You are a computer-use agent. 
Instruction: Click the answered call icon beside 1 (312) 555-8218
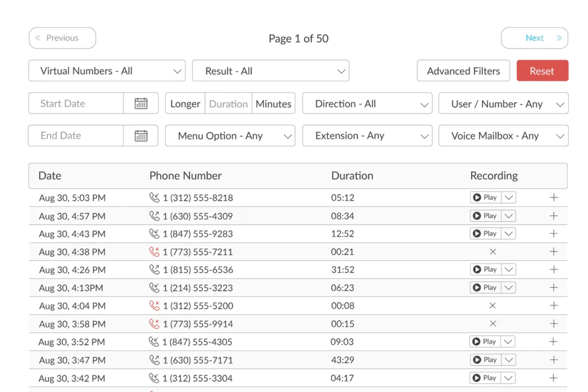point(155,197)
